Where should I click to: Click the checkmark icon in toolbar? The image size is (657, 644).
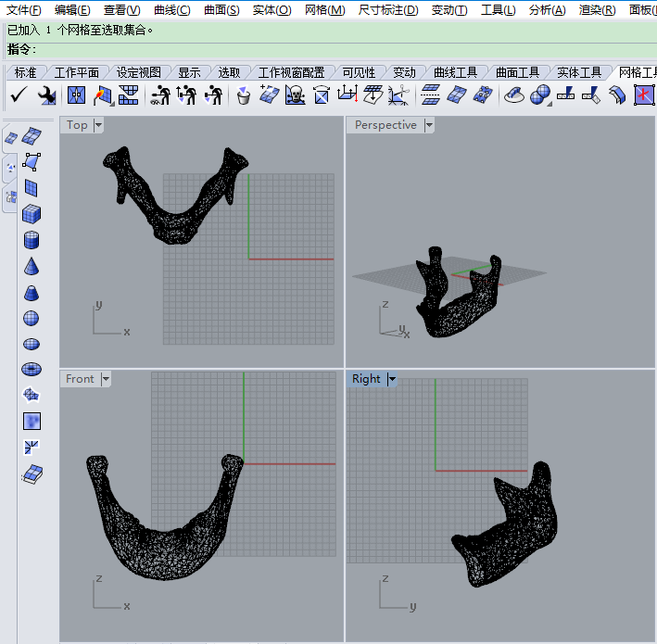point(19,95)
